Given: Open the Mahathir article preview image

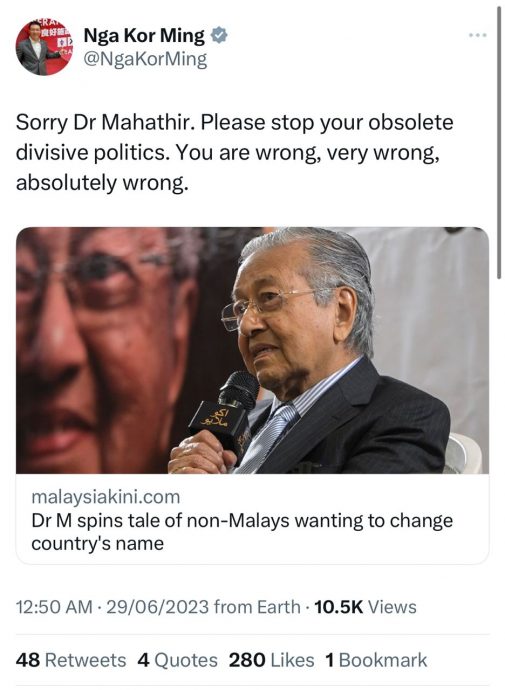Looking at the screenshot, I should pyautogui.click(x=252, y=350).
